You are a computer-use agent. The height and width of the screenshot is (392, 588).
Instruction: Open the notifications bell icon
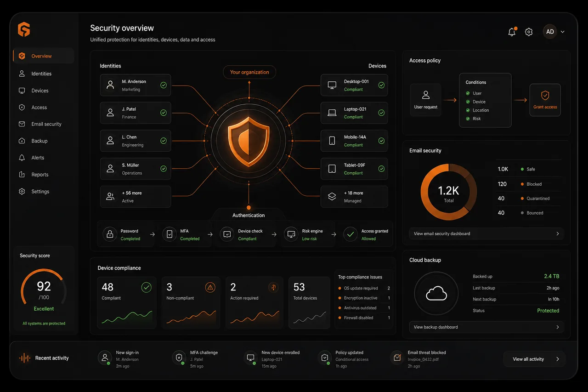[512, 32]
